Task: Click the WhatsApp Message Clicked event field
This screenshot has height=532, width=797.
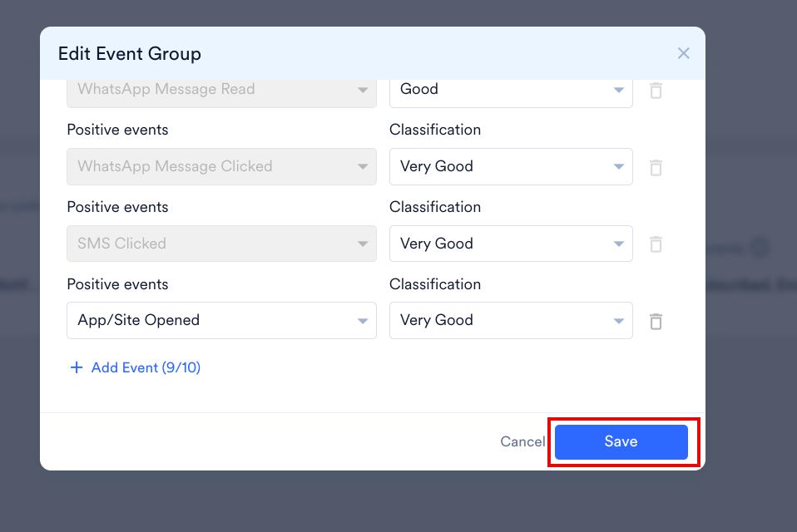Action: click(x=220, y=166)
